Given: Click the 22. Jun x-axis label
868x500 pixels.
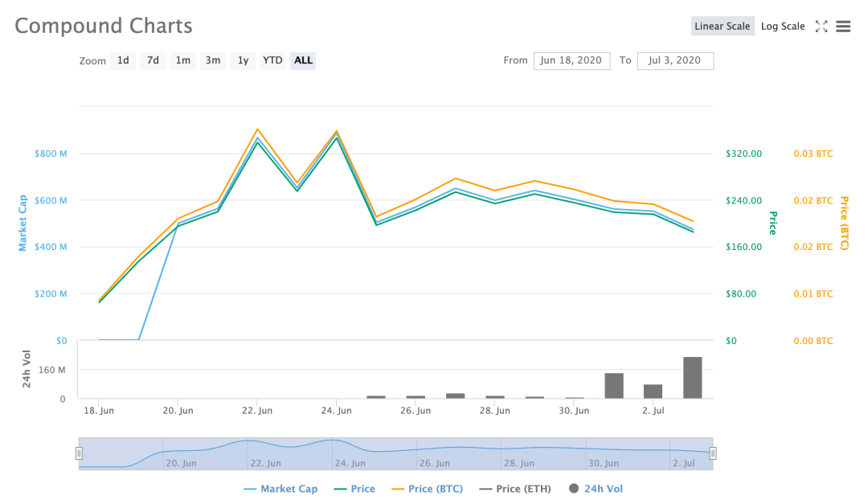Looking at the screenshot, I should click(257, 411).
